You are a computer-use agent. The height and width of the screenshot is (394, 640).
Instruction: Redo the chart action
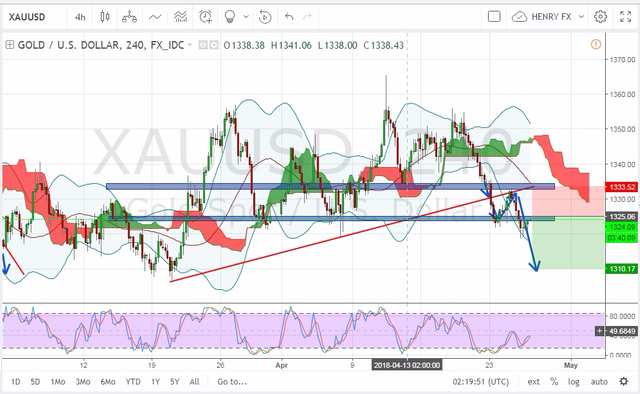pyautogui.click(x=307, y=17)
